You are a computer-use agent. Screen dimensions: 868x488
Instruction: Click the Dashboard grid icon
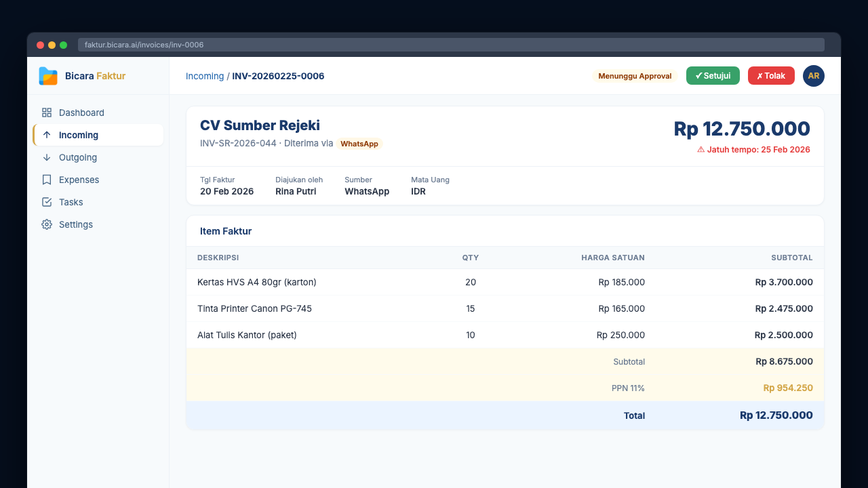(x=47, y=113)
